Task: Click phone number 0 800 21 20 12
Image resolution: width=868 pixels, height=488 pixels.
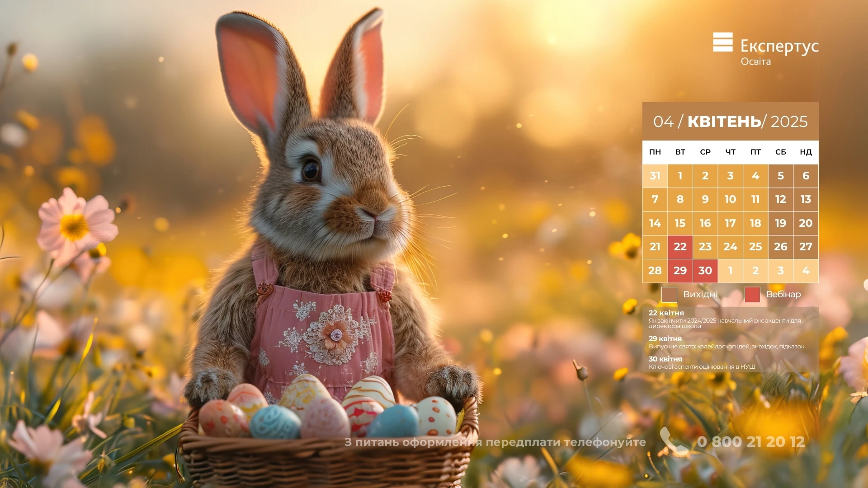Action: [x=751, y=442]
